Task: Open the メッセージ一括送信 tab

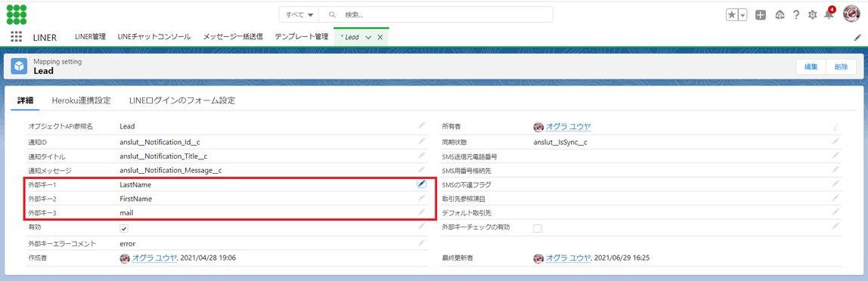Action: (x=233, y=37)
